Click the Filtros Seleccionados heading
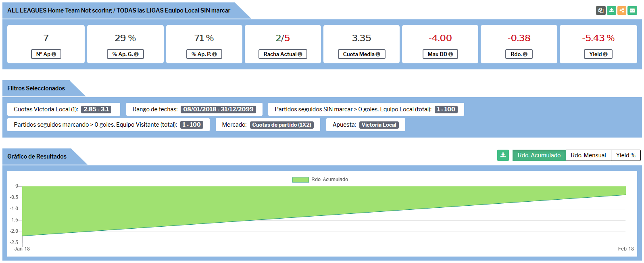The image size is (644, 263). [x=36, y=88]
